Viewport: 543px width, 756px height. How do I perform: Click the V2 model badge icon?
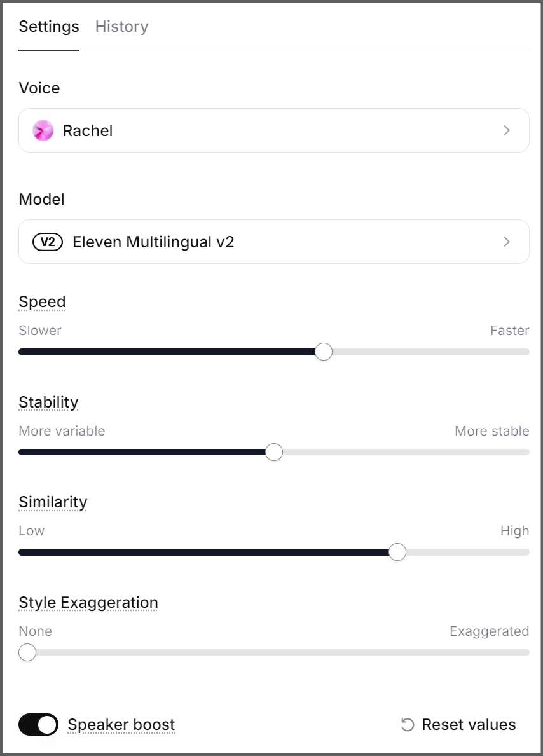[x=48, y=242]
